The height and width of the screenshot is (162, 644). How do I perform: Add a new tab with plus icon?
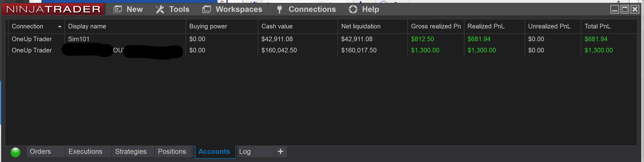280,151
